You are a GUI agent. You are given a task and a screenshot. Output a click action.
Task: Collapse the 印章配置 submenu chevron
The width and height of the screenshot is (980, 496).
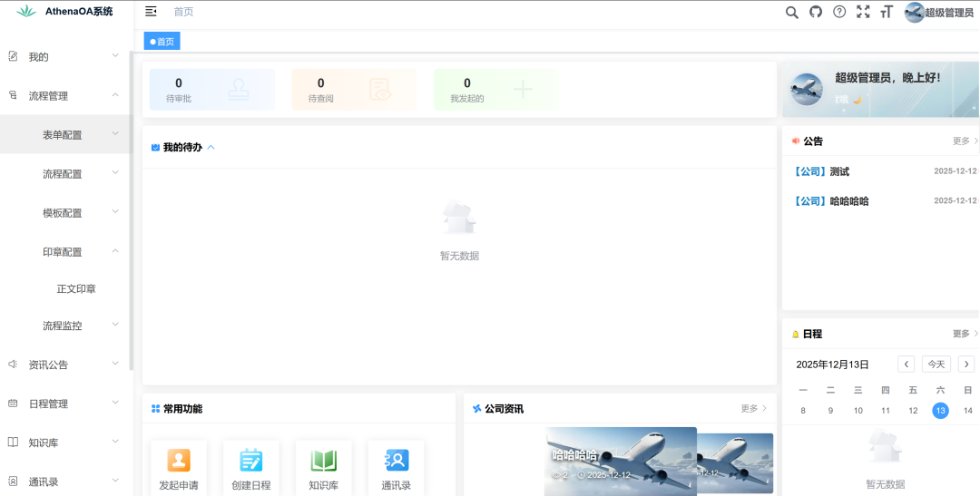coord(115,251)
